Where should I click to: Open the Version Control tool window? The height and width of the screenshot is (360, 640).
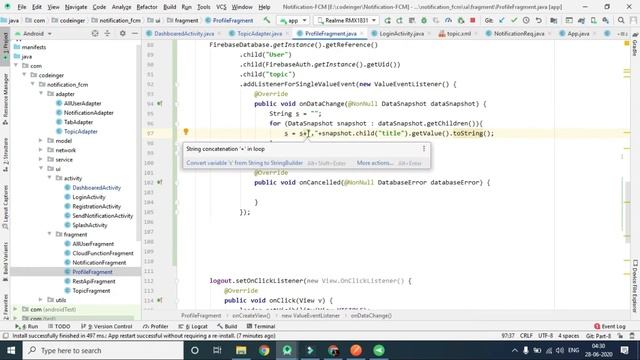pos(107,326)
